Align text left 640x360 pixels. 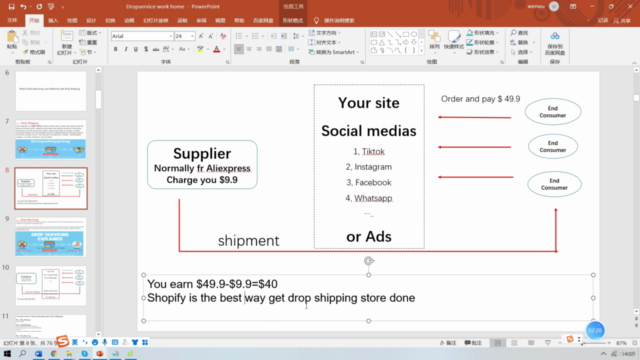pos(239,49)
